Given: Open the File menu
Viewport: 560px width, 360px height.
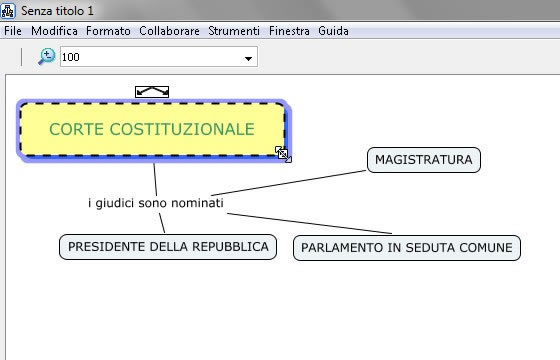Looking at the screenshot, I should point(13,31).
